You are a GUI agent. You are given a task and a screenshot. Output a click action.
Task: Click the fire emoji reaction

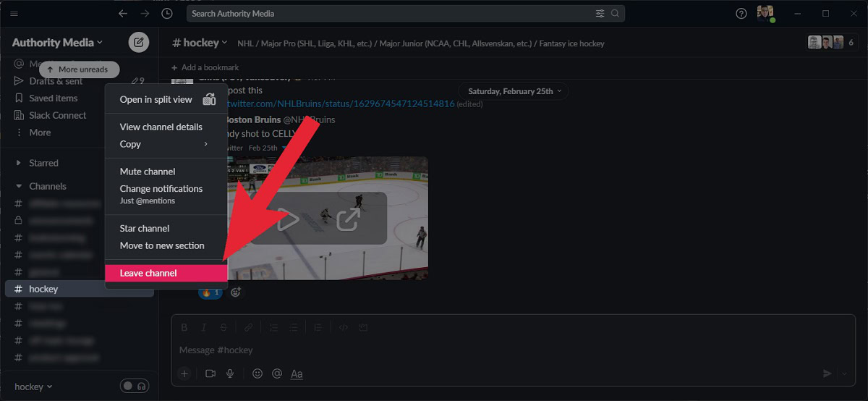210,292
